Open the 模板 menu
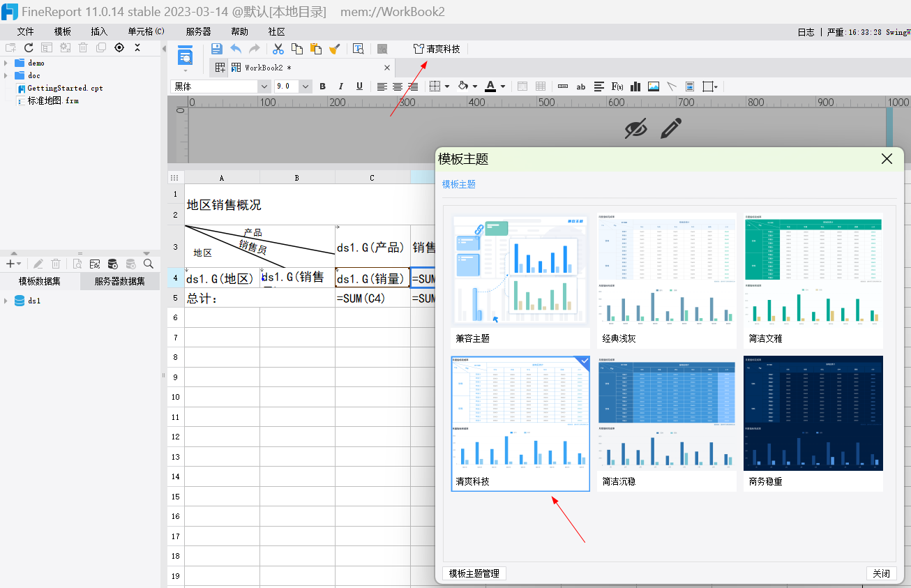Viewport: 911px width, 588px height. [x=63, y=31]
